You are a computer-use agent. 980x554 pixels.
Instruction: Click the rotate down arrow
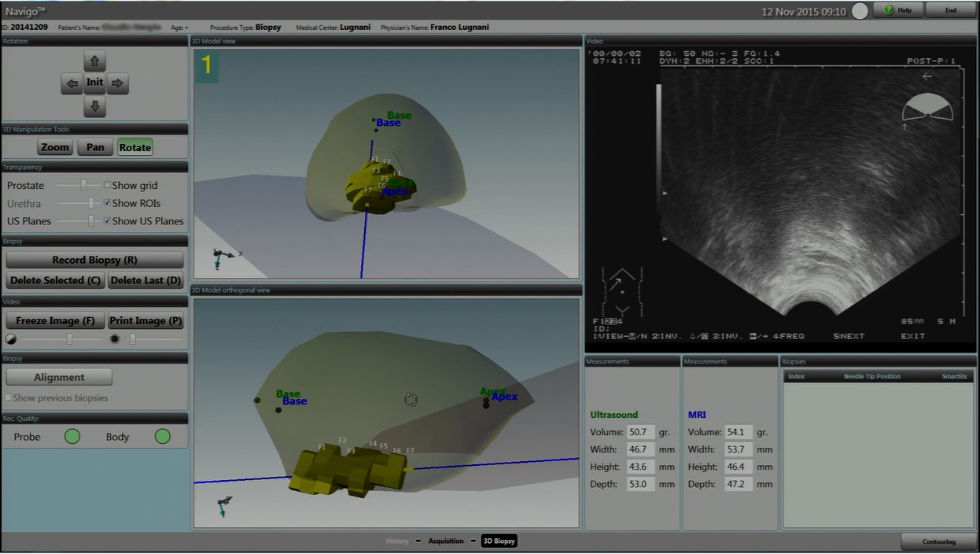click(94, 105)
